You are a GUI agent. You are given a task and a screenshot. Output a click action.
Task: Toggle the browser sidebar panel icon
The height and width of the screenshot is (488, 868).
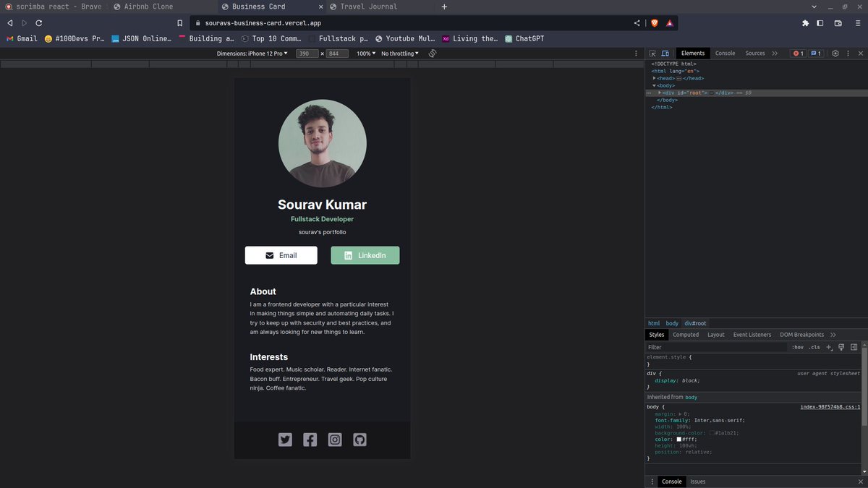pos(820,23)
